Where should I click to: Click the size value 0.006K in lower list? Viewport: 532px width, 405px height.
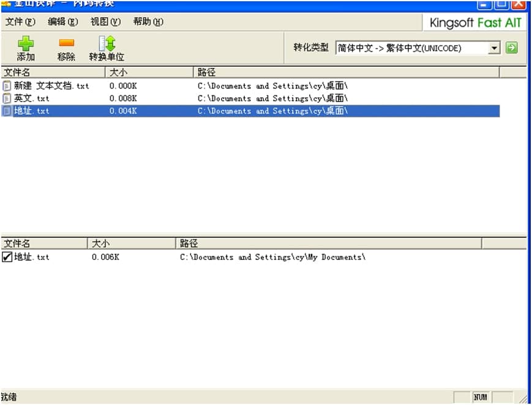105,257
